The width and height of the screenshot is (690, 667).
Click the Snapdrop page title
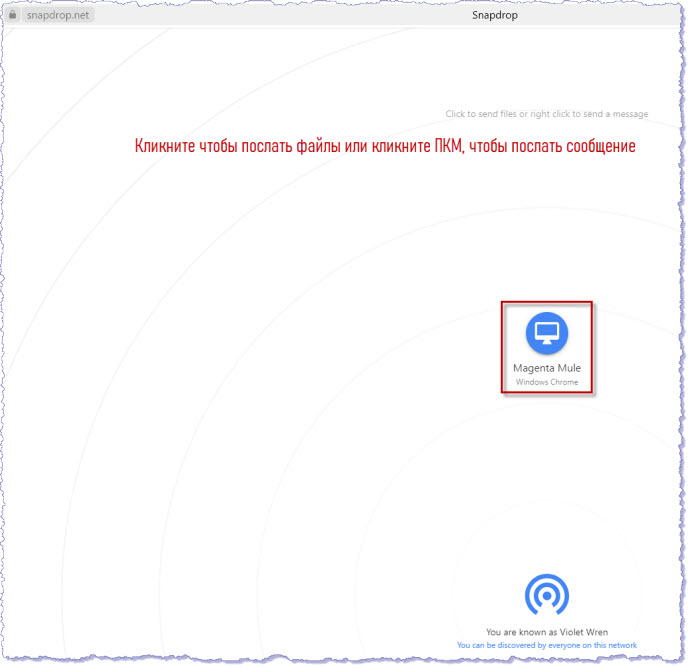pyautogui.click(x=495, y=15)
